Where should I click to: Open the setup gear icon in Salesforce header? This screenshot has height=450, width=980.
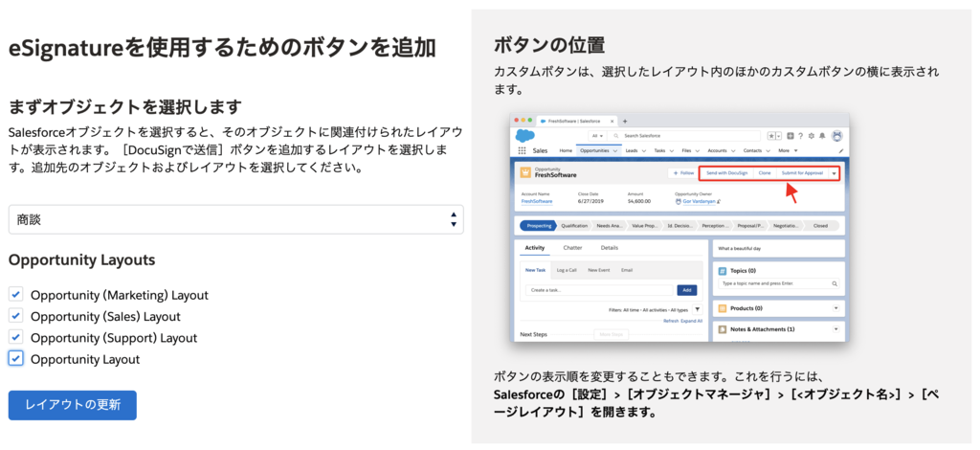tap(812, 136)
